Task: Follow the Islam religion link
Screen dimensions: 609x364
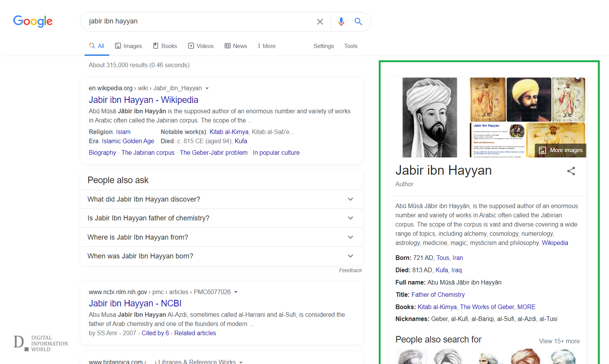Action: 123,132
